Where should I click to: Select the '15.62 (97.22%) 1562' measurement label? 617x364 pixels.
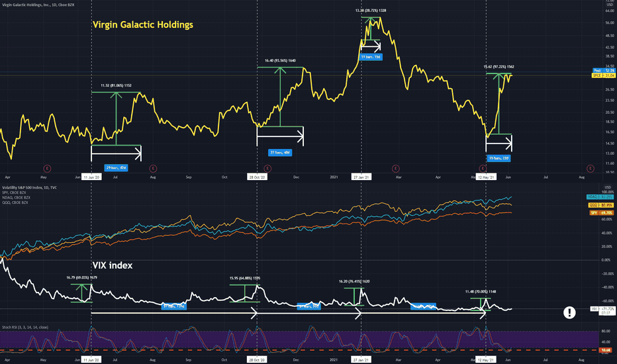(x=499, y=67)
